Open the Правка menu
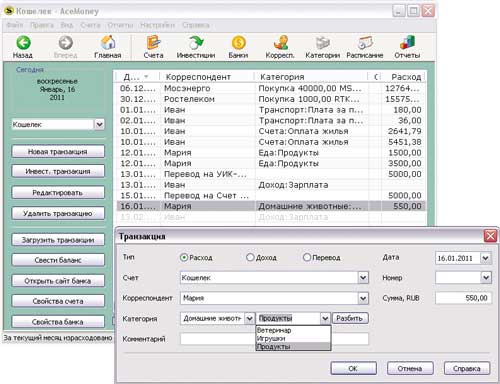The image size is (500, 384). pos(42,25)
